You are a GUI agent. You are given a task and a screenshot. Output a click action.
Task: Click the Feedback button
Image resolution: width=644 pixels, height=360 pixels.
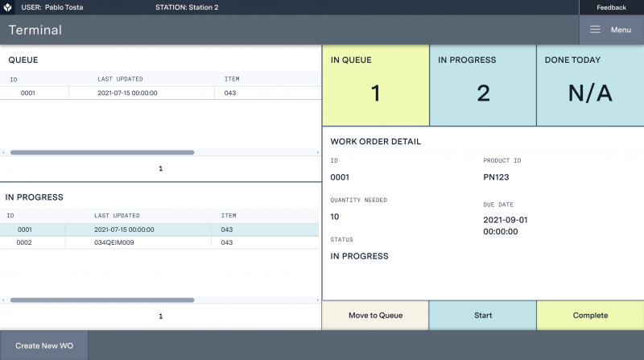click(611, 7)
